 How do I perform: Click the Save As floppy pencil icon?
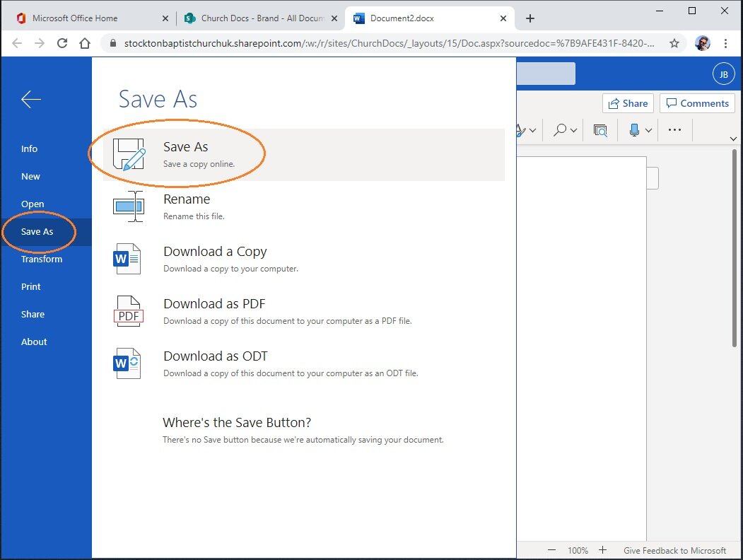coord(129,154)
